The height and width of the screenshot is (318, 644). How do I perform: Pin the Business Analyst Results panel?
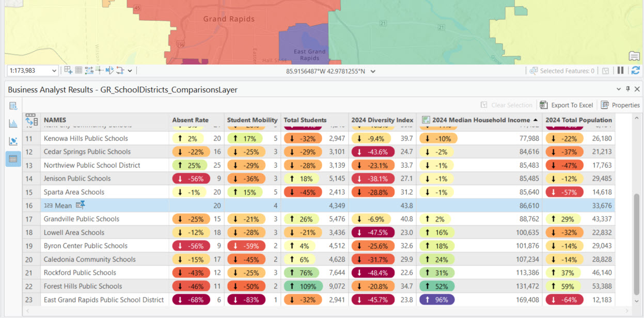pos(628,89)
